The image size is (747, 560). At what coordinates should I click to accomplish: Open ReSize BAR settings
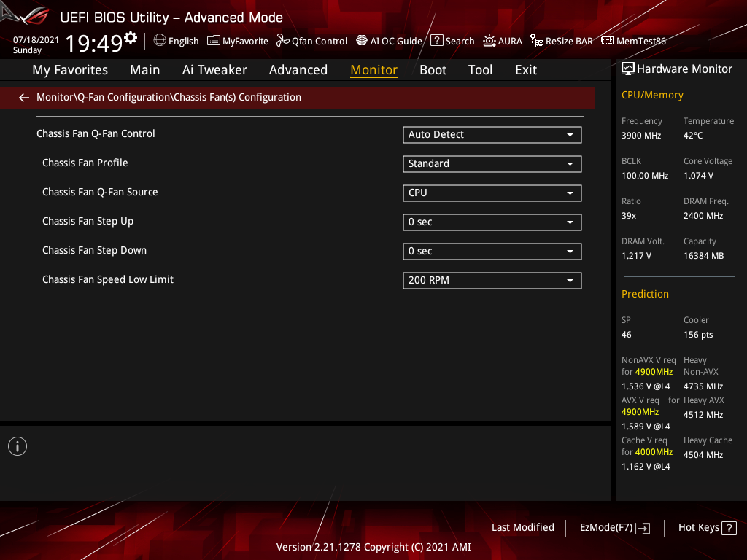[562, 41]
